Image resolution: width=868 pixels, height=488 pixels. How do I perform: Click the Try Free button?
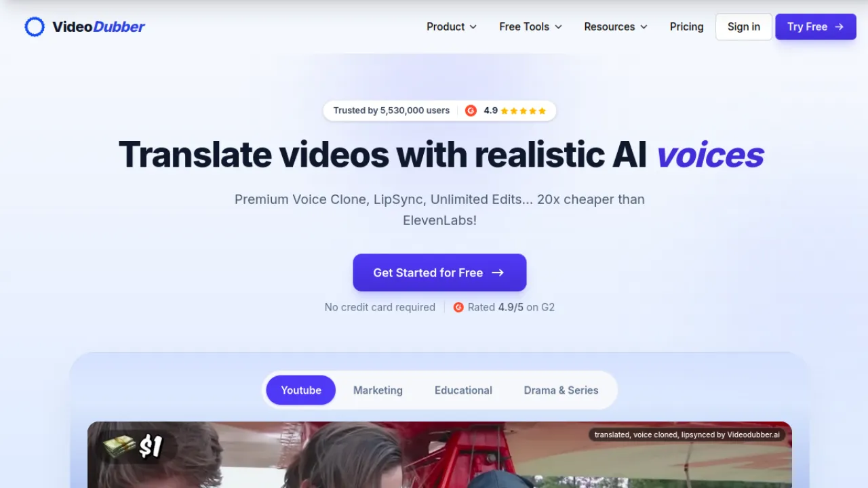coord(816,27)
